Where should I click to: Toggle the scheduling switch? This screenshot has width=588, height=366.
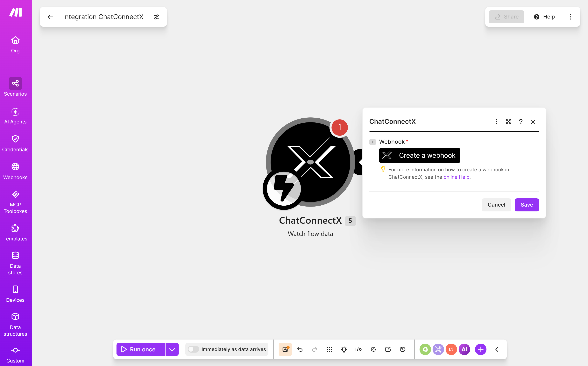pos(193,349)
